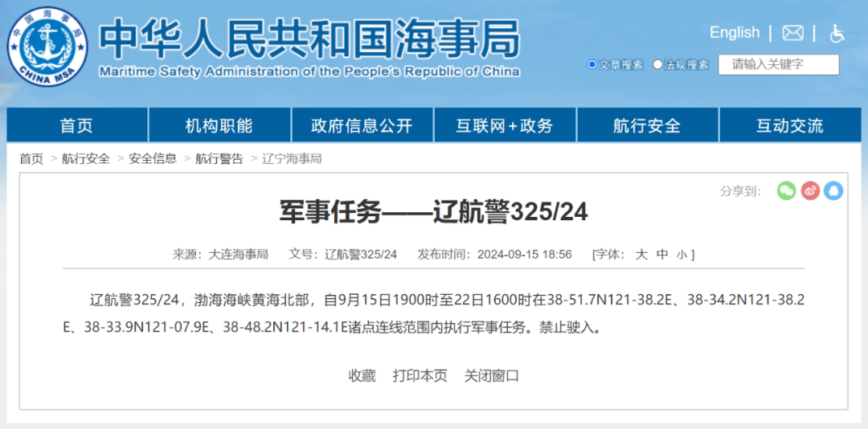This screenshot has width=868, height=429.
Task: Click 关闭窗口 to close window
Action: [492, 376]
